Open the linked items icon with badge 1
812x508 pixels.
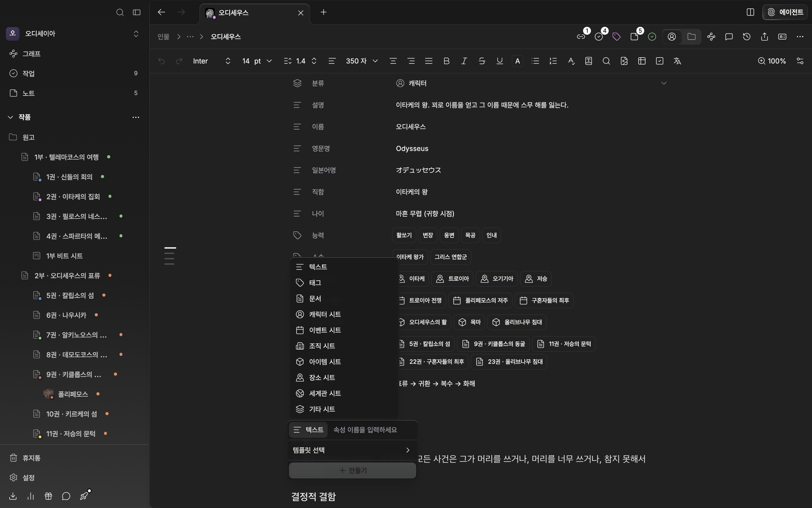[x=581, y=37]
